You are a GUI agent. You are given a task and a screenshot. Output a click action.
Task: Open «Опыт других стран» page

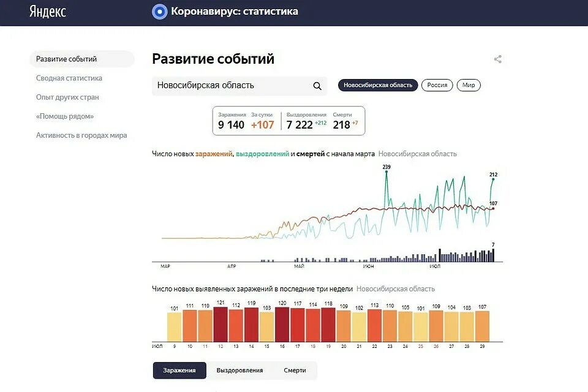[67, 97]
